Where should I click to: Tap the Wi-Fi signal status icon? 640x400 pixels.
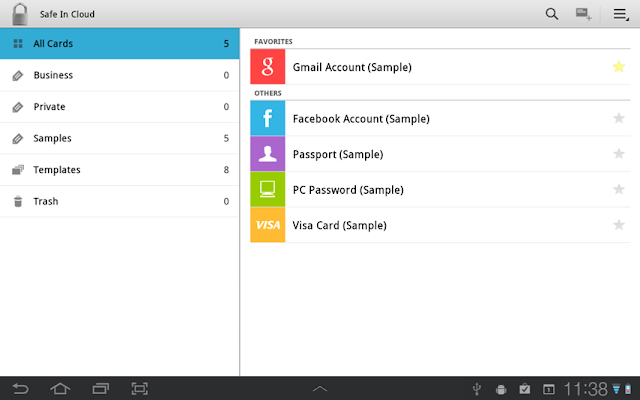coord(616,389)
